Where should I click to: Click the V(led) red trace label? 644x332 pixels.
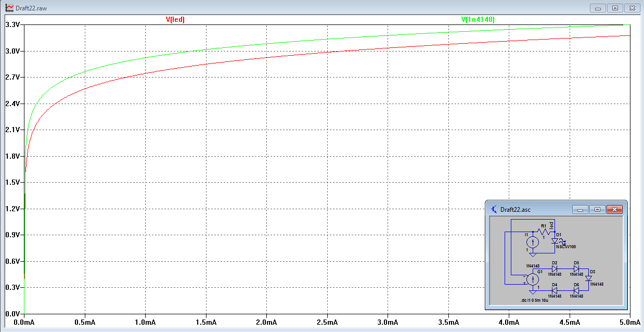click(x=175, y=19)
